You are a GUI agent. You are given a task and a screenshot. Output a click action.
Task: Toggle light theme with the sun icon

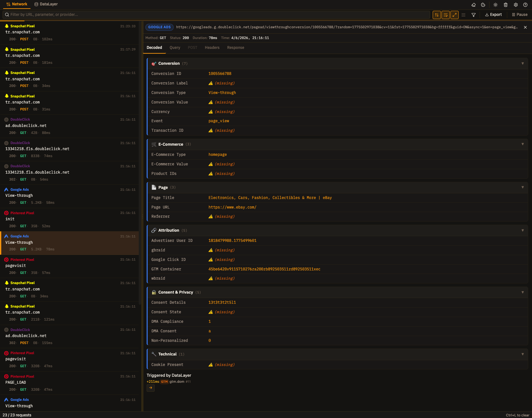point(495,5)
